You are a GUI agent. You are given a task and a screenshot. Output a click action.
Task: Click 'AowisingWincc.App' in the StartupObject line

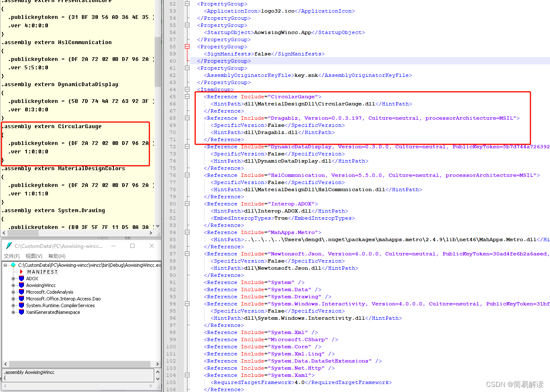(283, 32)
